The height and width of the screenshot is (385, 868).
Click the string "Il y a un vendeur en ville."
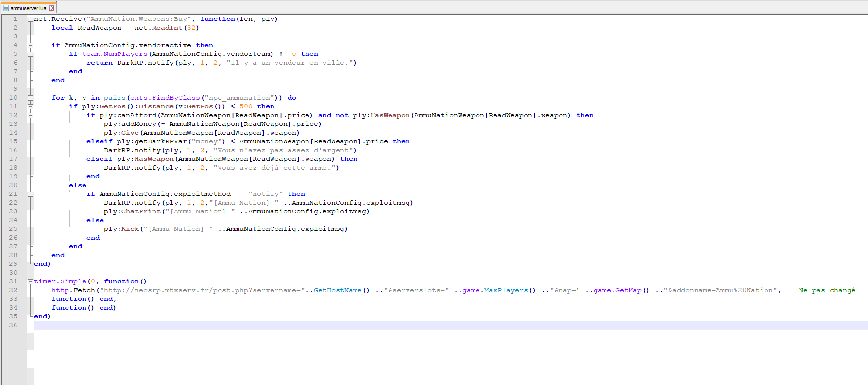coord(289,63)
